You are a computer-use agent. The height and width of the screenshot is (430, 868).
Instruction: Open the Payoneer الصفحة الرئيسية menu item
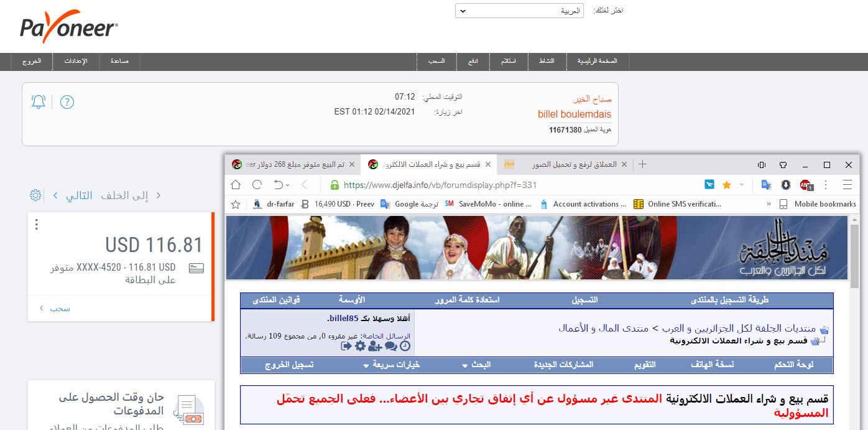click(x=597, y=62)
